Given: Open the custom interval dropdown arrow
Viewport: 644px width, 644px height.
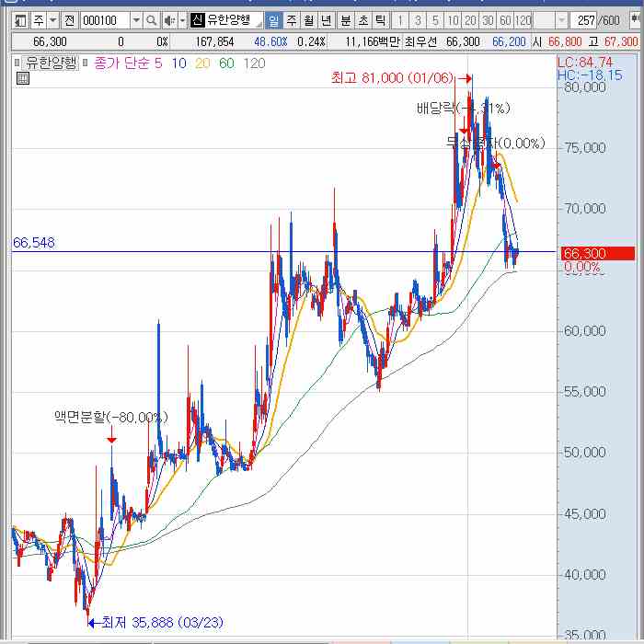Looking at the screenshot, I should tap(561, 20).
